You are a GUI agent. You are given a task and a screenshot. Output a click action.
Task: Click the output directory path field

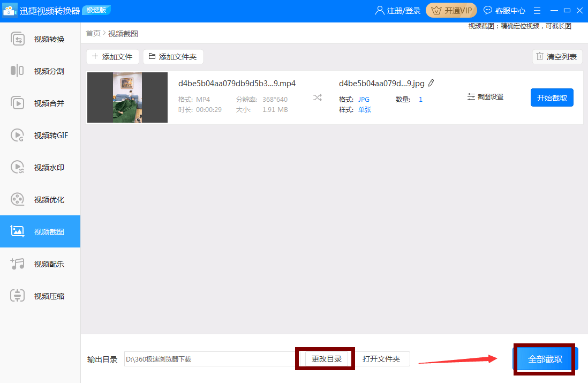tap(211, 359)
